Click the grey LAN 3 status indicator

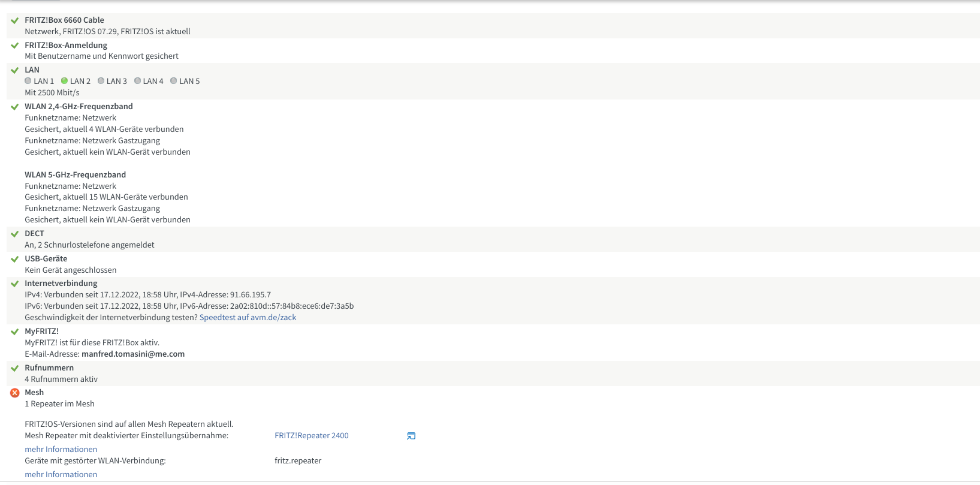click(x=101, y=80)
